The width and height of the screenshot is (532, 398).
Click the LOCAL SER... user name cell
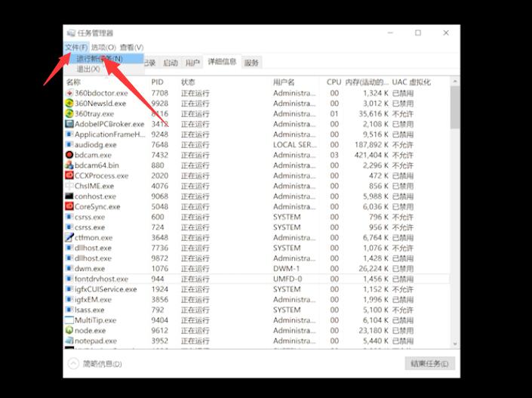[294, 145]
